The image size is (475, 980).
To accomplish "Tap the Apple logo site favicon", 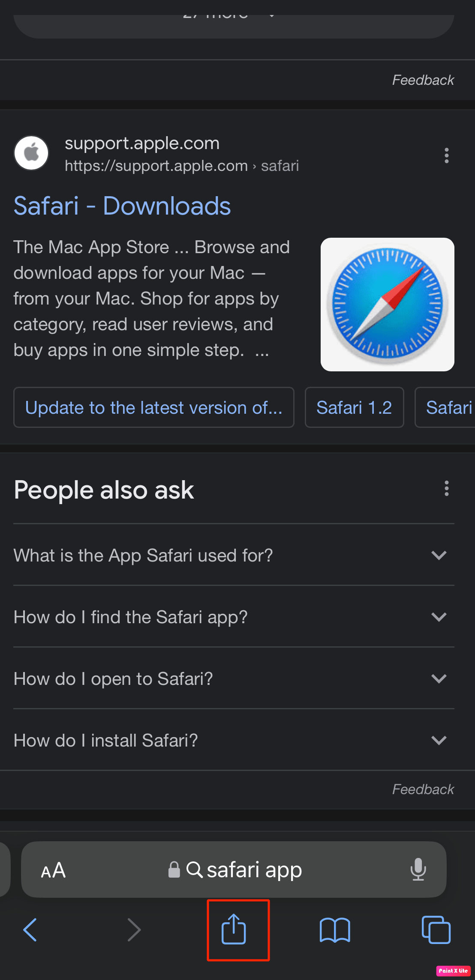I will click(31, 153).
